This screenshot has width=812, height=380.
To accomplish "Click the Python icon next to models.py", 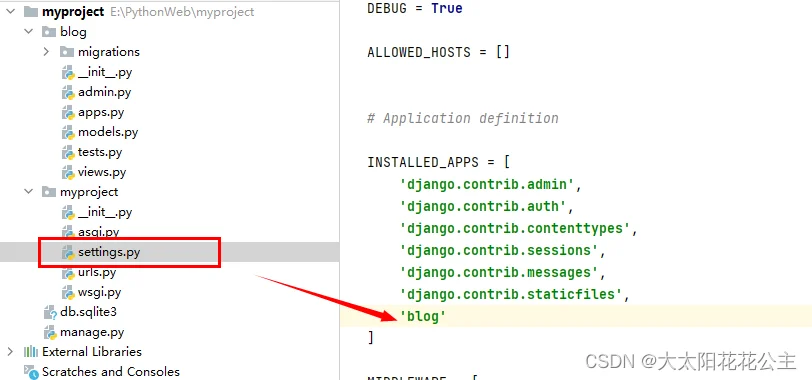I will click(x=68, y=133).
